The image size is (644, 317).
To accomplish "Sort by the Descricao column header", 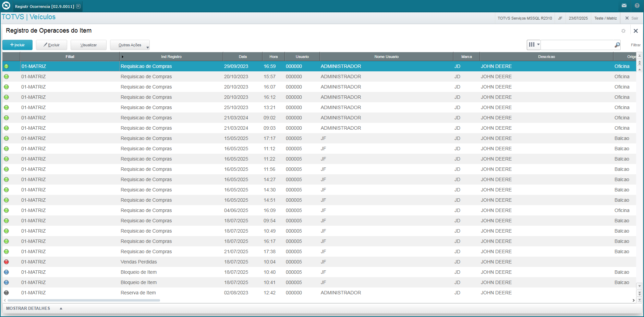I will click(x=546, y=57).
